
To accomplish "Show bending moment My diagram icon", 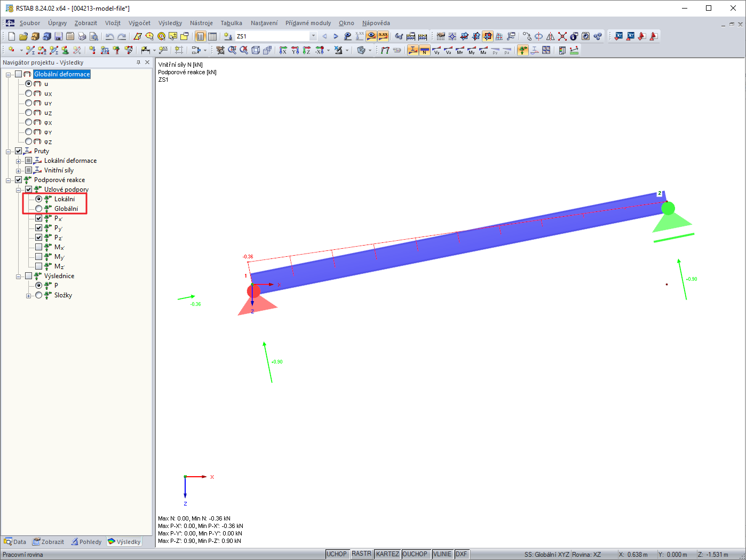I will click(471, 50).
